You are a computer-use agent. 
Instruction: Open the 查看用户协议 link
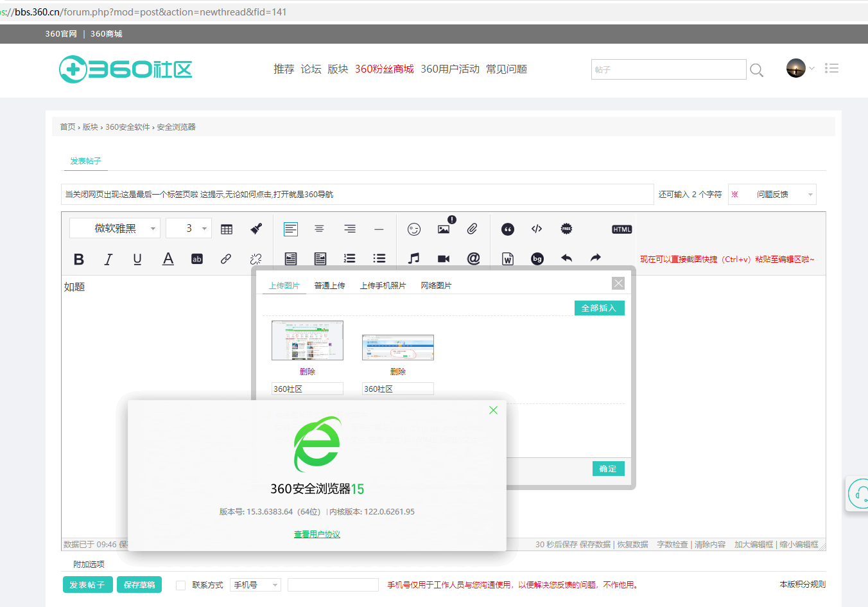point(317,534)
